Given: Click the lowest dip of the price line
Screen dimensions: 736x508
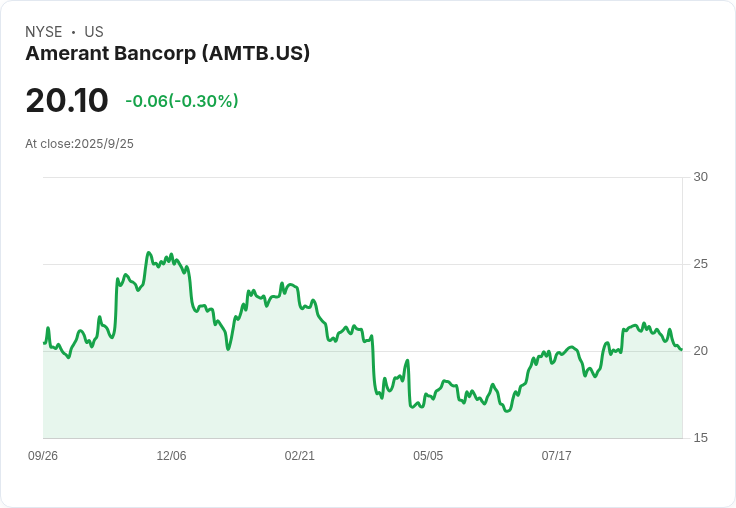Looking at the screenshot, I should coord(507,411).
